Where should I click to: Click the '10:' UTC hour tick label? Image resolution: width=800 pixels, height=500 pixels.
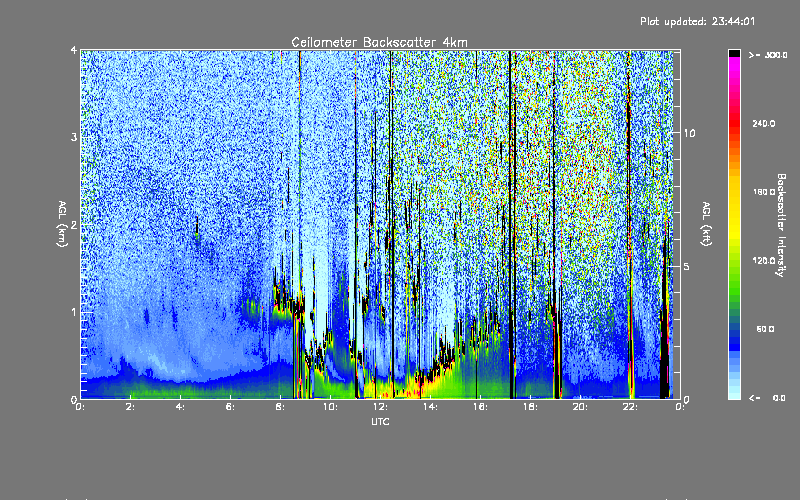pyautogui.click(x=330, y=407)
